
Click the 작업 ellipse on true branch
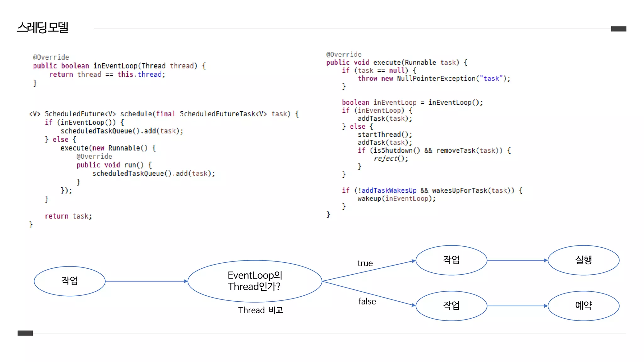(x=451, y=260)
